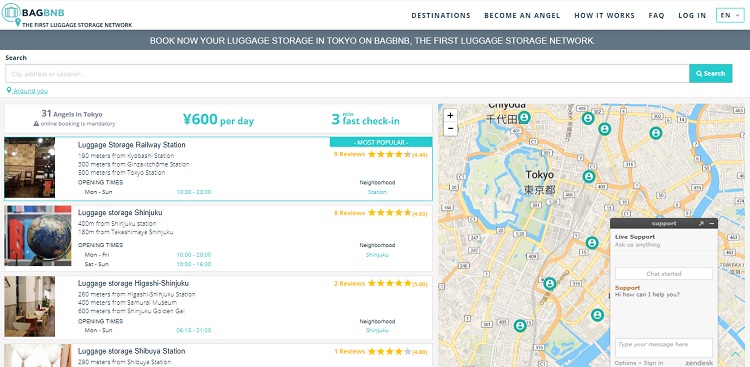
Task: Open the Railway Station listing photo
Action: [30, 167]
